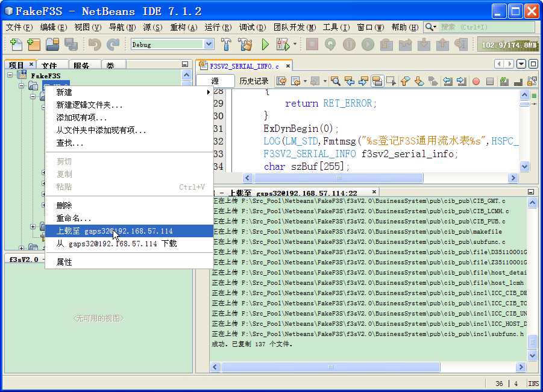The image size is (543, 392).
Task: Click the Clean and Build broom-hammer icon
Action: pyautogui.click(x=245, y=45)
